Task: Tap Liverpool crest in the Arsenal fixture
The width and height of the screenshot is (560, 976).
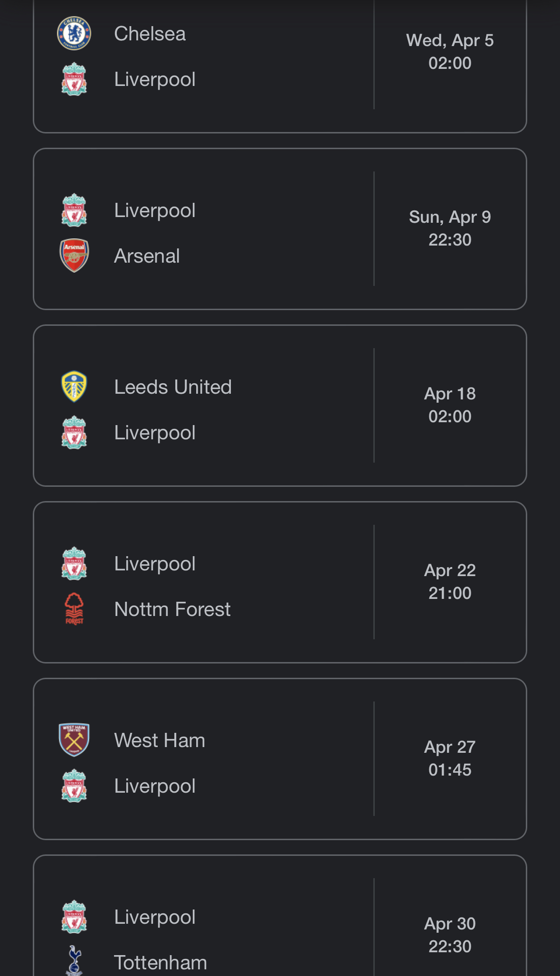Action: point(74,210)
